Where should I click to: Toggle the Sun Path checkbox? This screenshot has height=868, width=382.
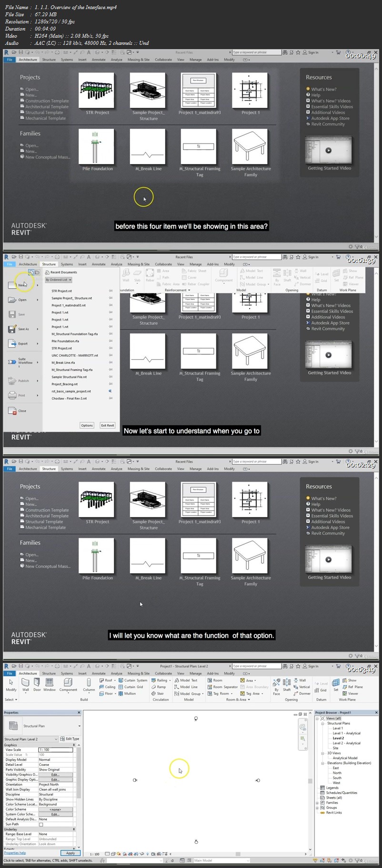point(41,825)
